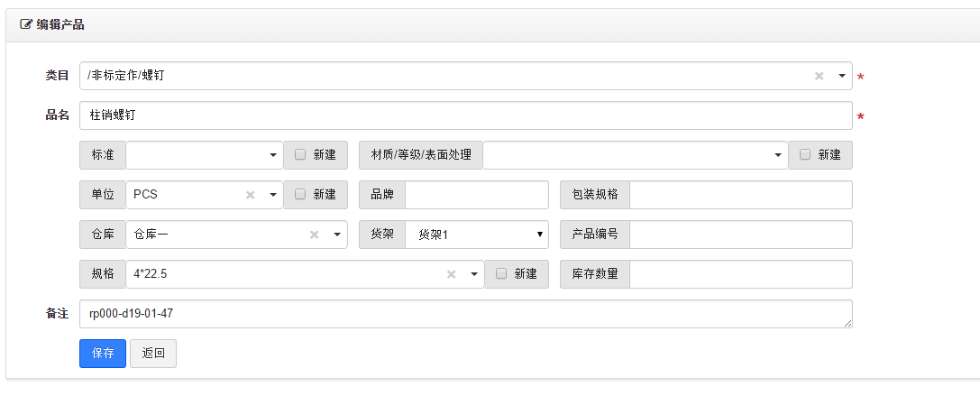Expand the 材质/等级/表面处理 dropdown
This screenshot has width=980, height=396.
(777, 155)
